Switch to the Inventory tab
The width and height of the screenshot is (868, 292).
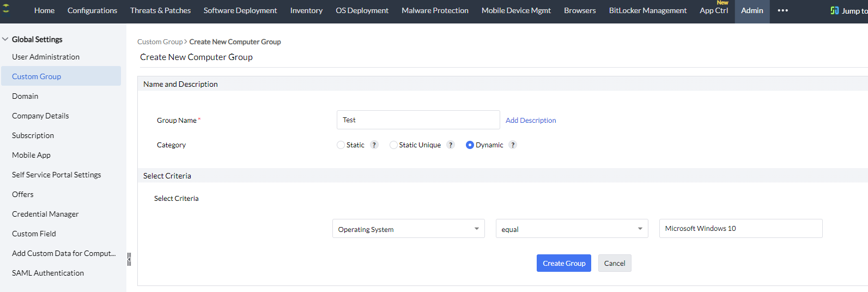pos(306,10)
